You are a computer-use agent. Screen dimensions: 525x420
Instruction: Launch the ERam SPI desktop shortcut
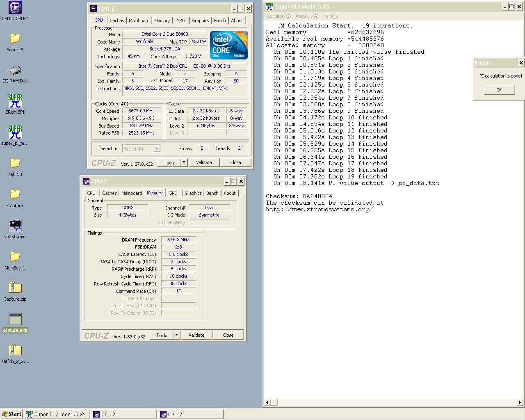[x=15, y=105]
